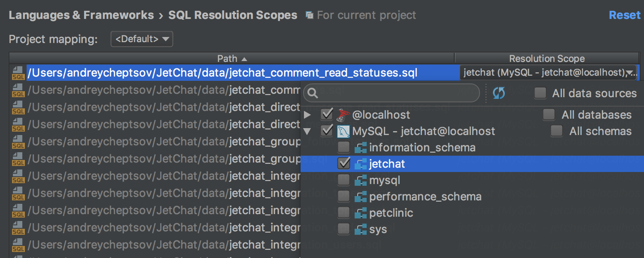The height and width of the screenshot is (258, 644).
Task: Sort by the Path column header
Action: (232, 58)
